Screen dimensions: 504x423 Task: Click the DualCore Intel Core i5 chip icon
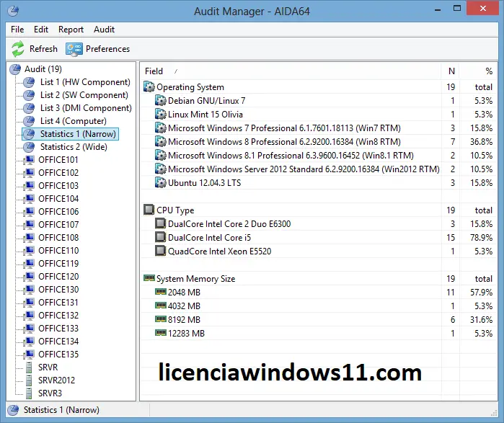pos(160,237)
